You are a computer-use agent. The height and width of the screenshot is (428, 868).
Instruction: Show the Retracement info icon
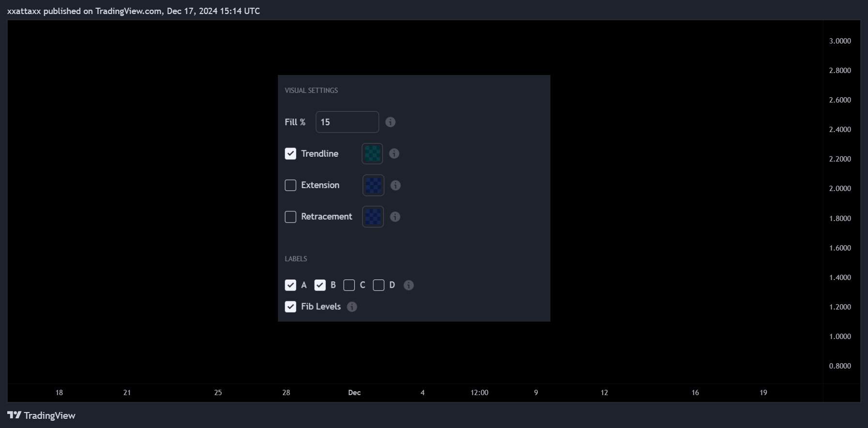pos(395,217)
